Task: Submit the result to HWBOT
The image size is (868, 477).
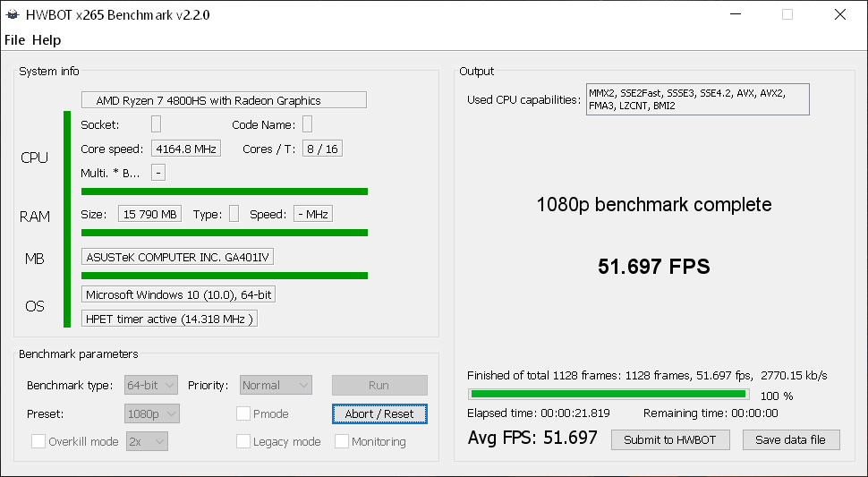Action: click(670, 440)
